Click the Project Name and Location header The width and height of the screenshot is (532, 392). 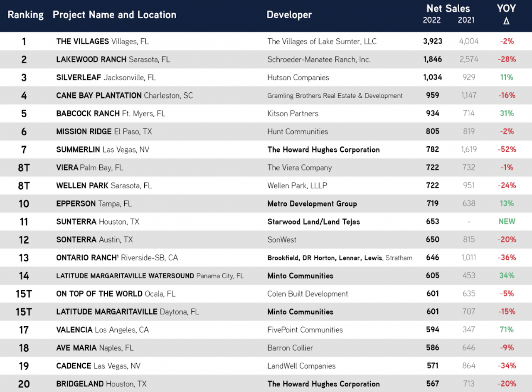114,15
